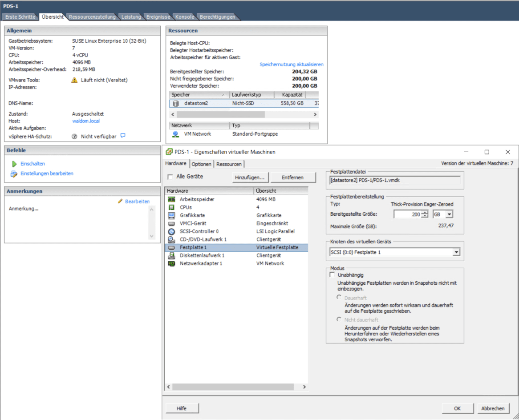This screenshot has height=420, width=519.
Task: Click the Grafikkarte monitor icon
Action: [x=171, y=215]
